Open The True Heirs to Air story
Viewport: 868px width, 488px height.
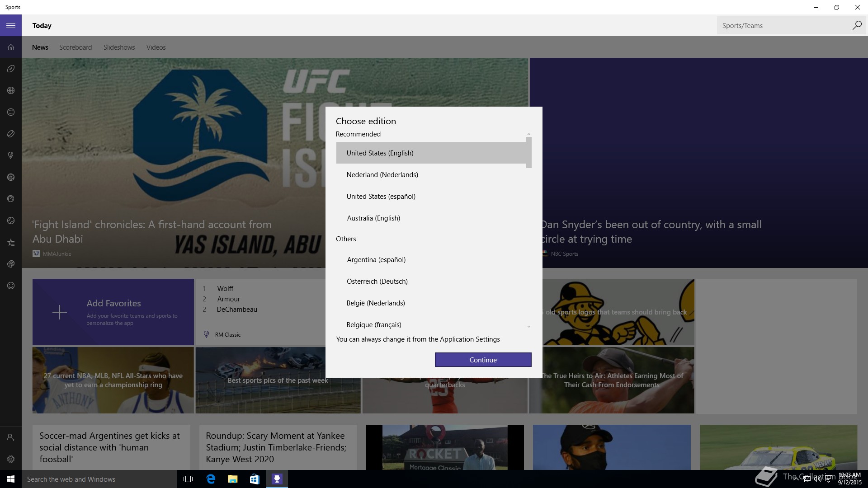[x=612, y=380]
